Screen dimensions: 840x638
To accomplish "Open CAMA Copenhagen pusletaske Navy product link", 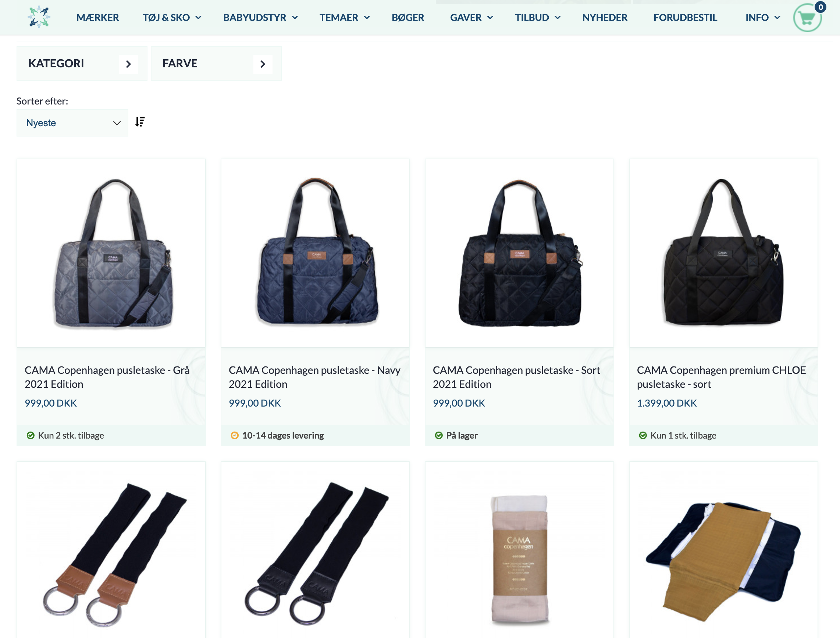I will pos(314,377).
